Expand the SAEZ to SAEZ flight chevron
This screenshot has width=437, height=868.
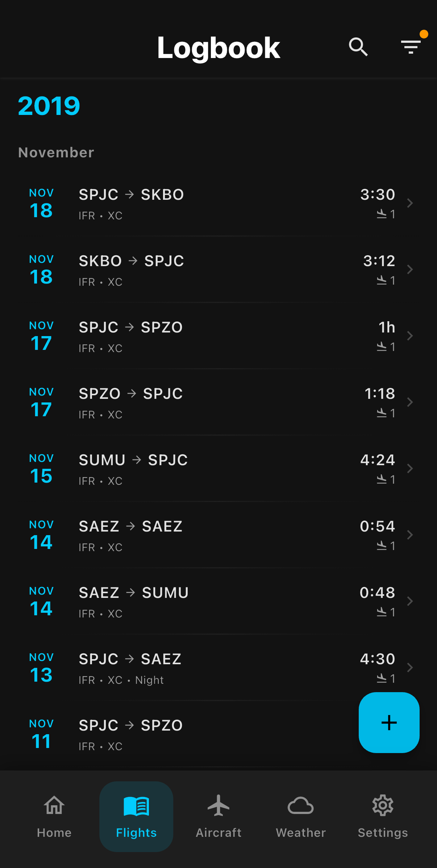click(410, 535)
